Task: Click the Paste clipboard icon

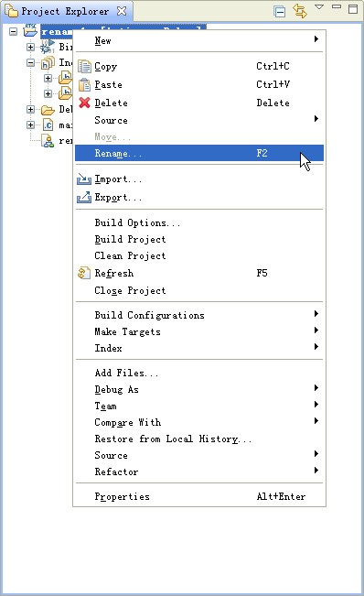Action: pos(85,84)
